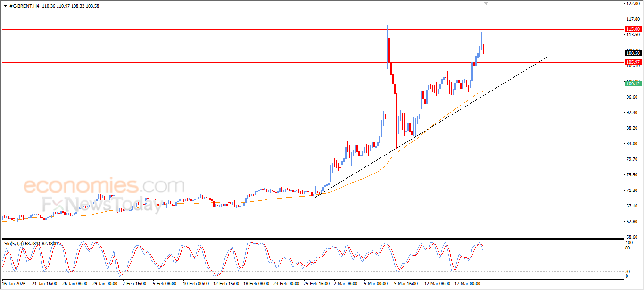Click the 21 Jan 16:00 time label
Screen dimensions: 644x290
45,284
